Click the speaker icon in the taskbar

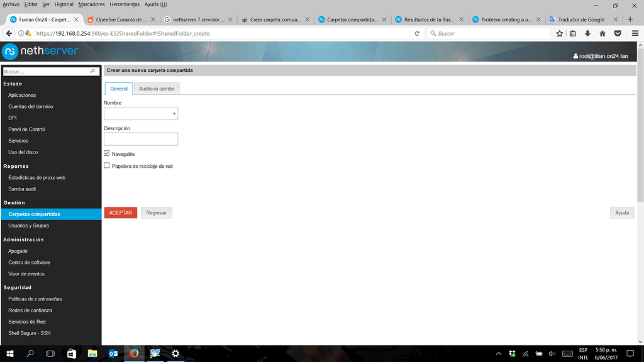coord(552,353)
